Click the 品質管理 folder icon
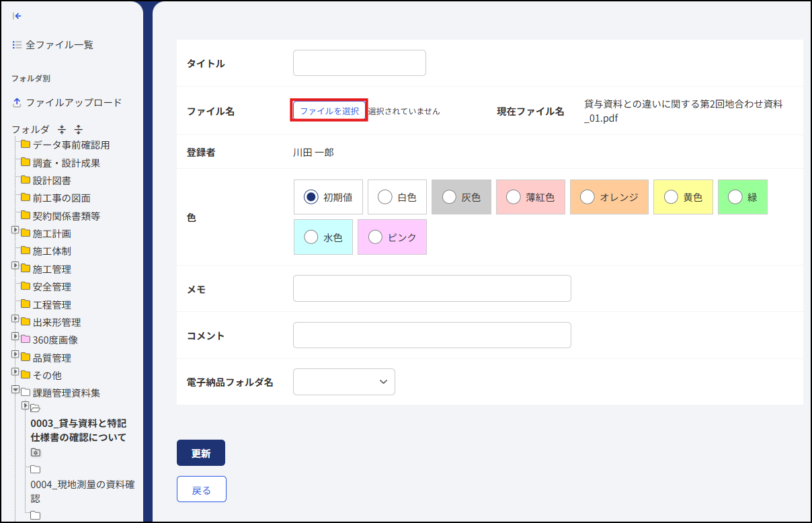This screenshot has height=523, width=812. pos(26,357)
